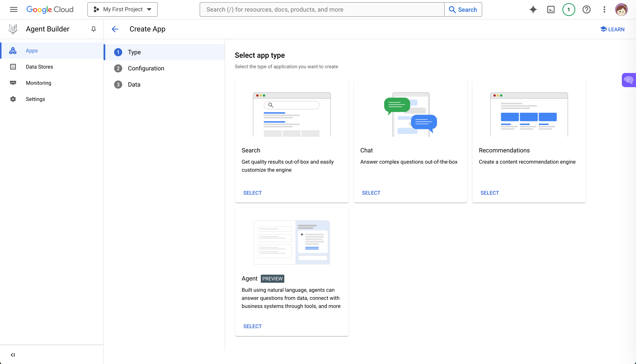The height and width of the screenshot is (364, 636).
Task: Collapse the left sidebar navigation
Action: coord(13,355)
